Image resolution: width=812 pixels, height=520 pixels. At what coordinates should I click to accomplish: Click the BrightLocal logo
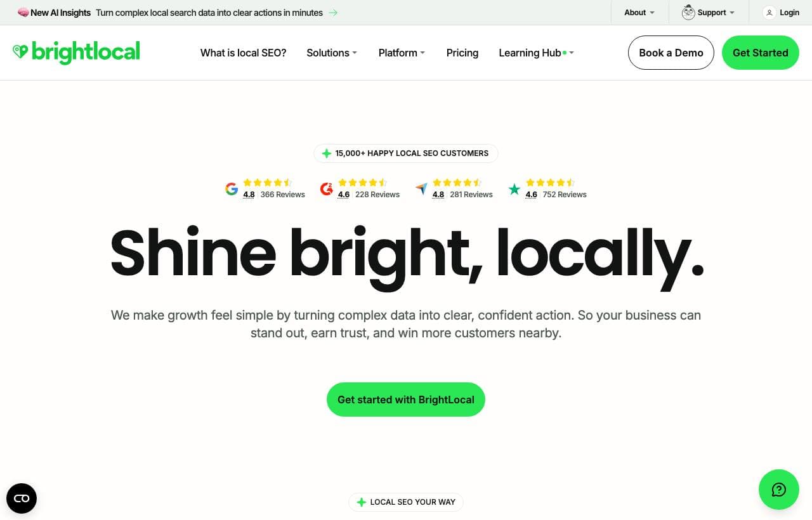point(76,53)
